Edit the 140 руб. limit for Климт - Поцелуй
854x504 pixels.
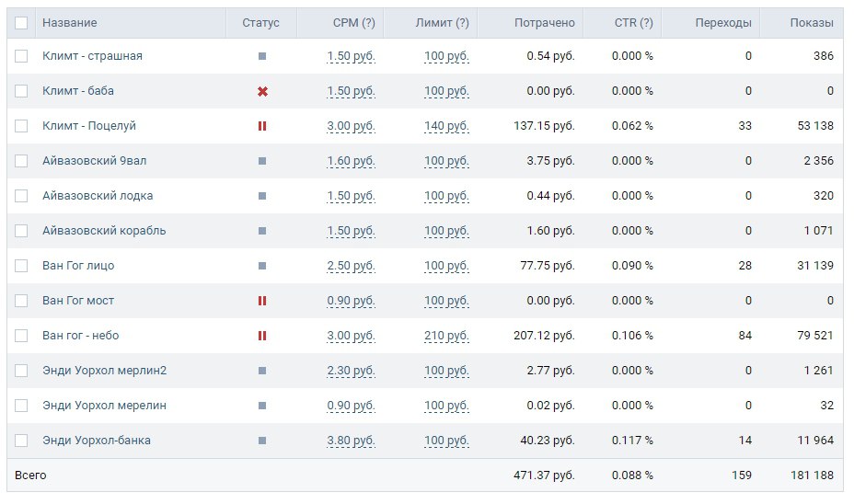coord(446,126)
